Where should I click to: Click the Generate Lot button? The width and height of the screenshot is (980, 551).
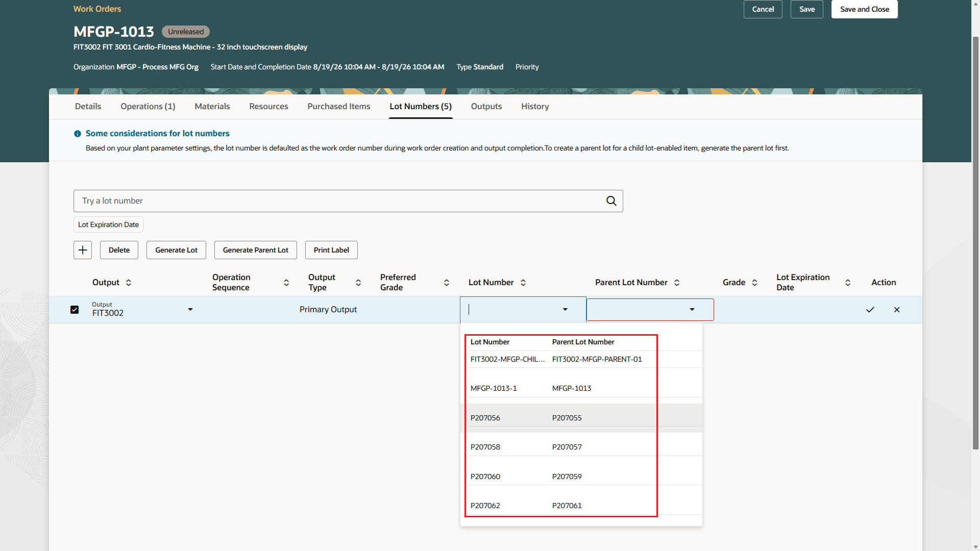pyautogui.click(x=176, y=250)
